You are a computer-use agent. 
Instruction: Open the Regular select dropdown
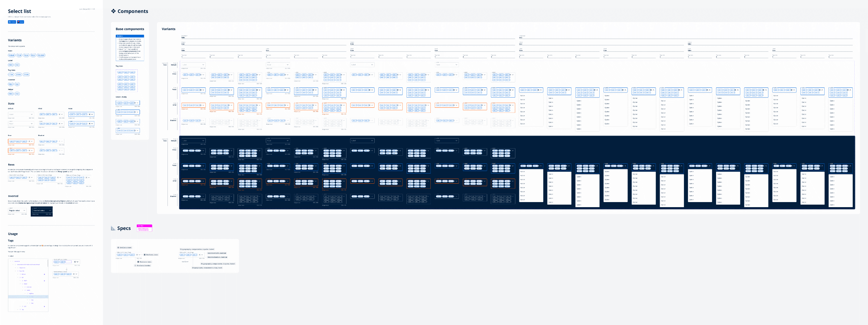17,210
